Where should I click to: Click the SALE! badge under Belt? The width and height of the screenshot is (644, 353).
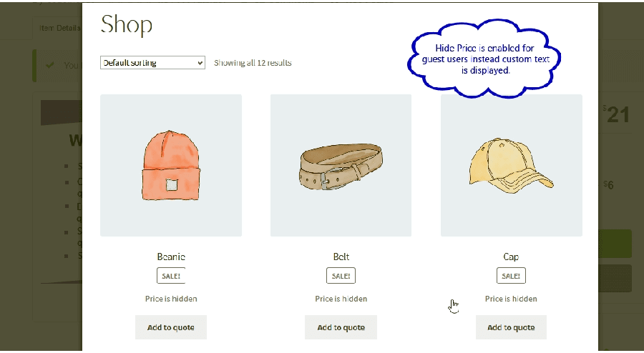341,276
